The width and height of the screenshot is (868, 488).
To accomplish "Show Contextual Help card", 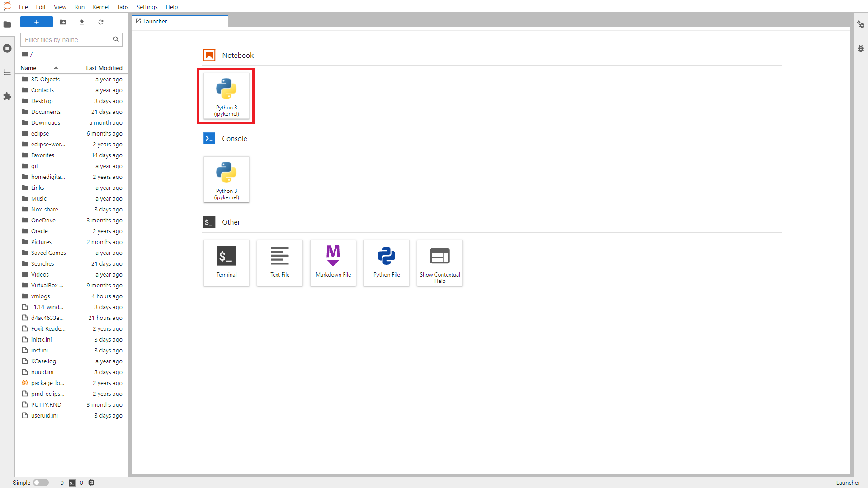I will [439, 263].
